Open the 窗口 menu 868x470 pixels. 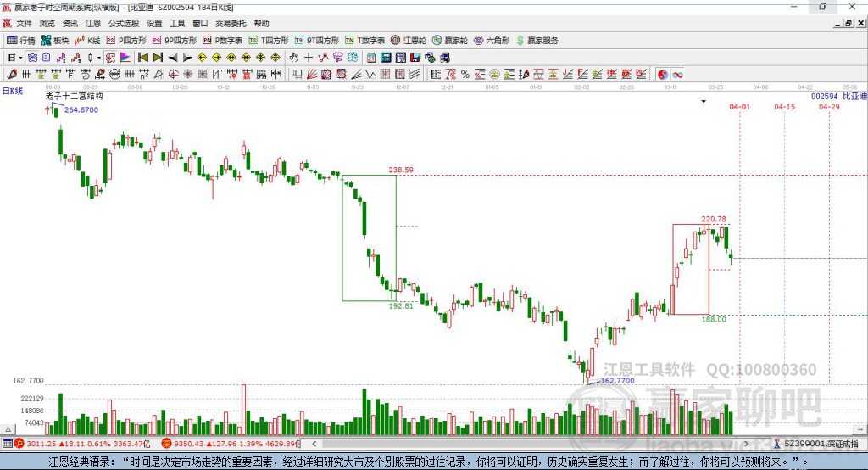click(200, 23)
